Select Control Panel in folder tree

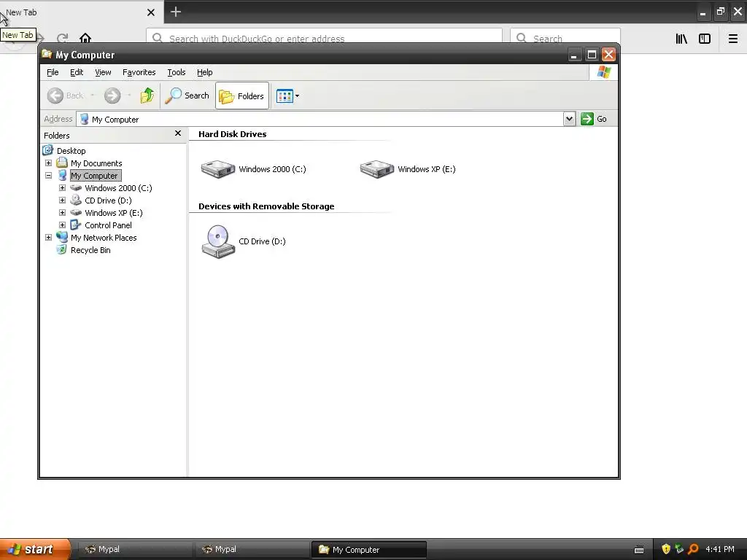pyautogui.click(x=108, y=225)
